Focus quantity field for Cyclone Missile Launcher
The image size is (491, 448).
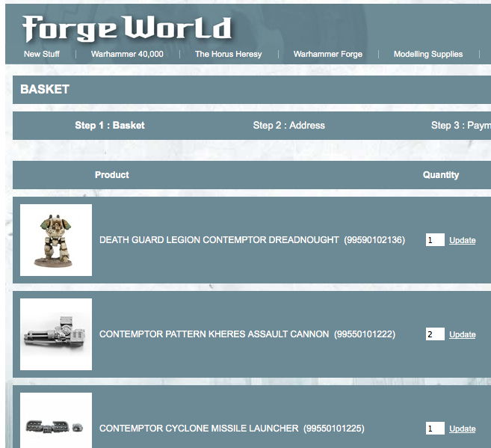point(435,429)
